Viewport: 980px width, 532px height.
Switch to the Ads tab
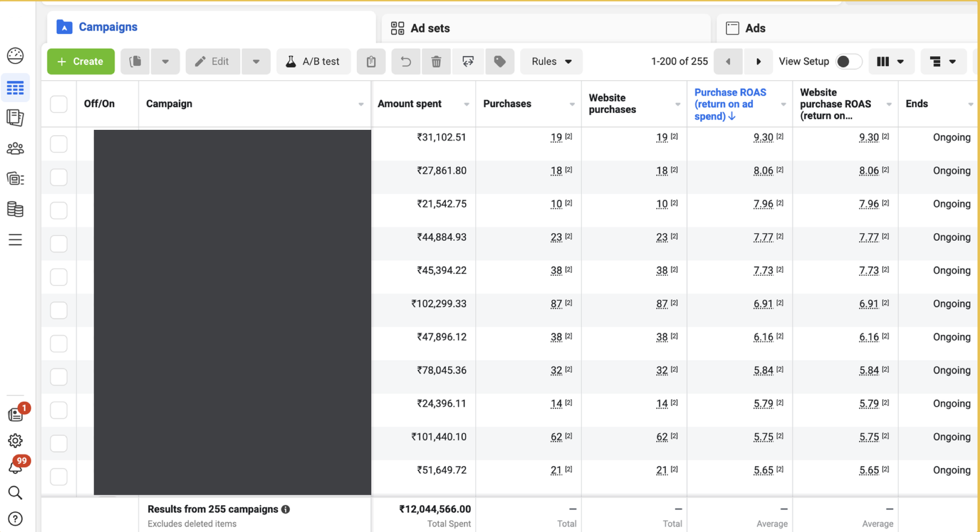point(847,28)
